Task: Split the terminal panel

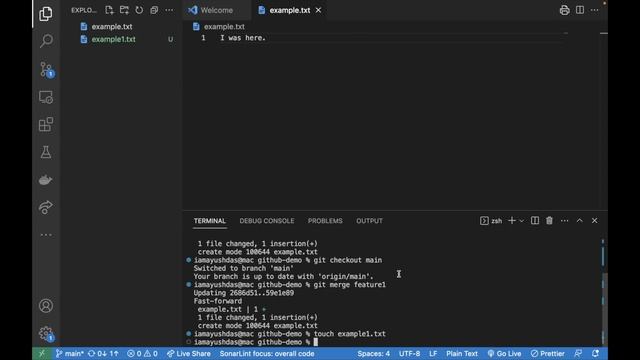Action: click(x=535, y=220)
